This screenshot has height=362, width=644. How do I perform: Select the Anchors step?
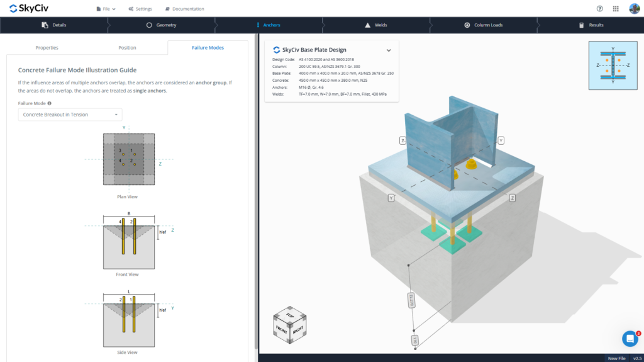268,25
